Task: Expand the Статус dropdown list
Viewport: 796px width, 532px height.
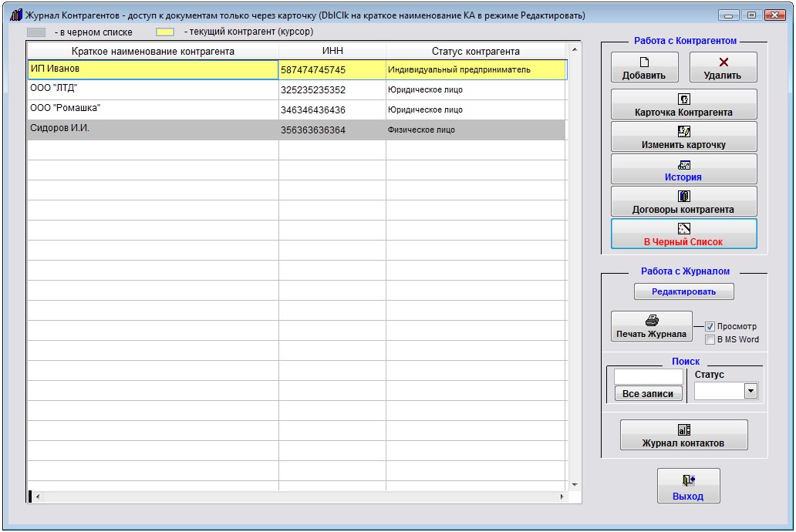Action: 750,392
